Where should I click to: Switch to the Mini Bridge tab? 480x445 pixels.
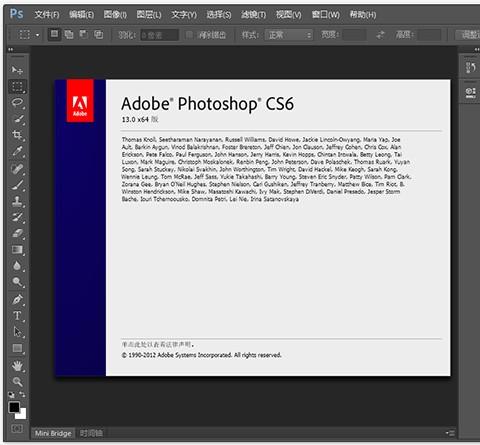pyautogui.click(x=53, y=433)
